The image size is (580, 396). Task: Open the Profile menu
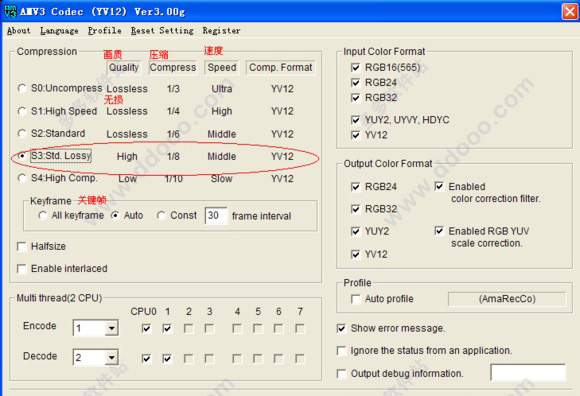[105, 31]
